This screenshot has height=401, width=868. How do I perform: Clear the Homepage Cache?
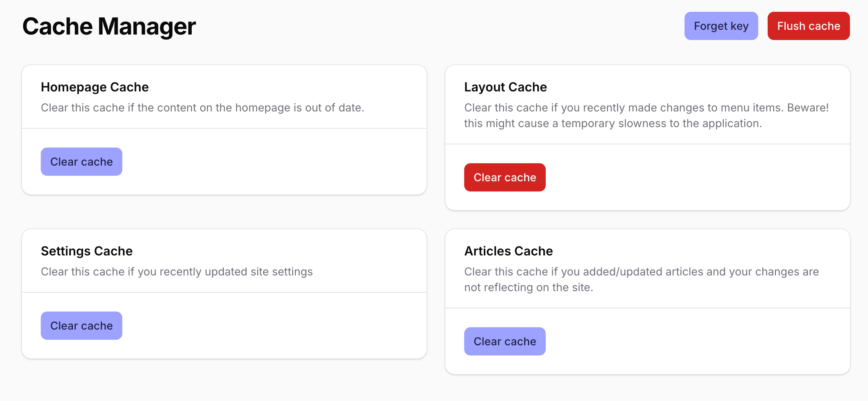point(81,161)
